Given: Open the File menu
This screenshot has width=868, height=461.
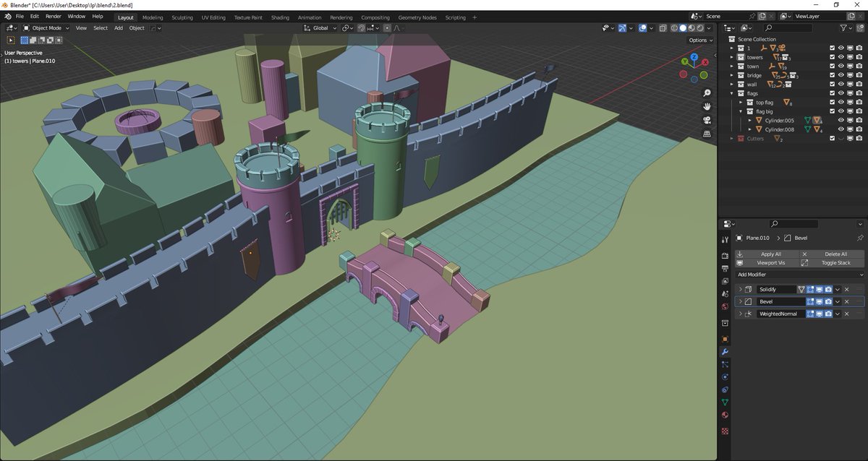Looking at the screenshot, I should click(x=20, y=17).
